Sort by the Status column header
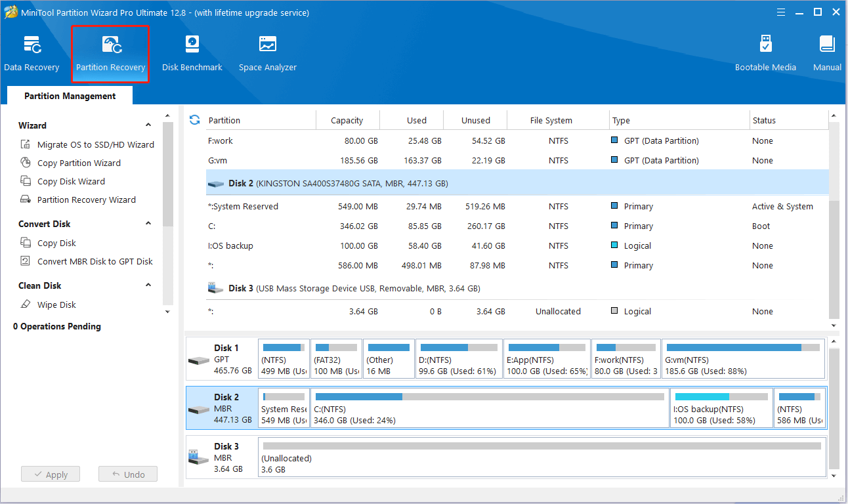This screenshot has height=504, width=848. click(789, 120)
